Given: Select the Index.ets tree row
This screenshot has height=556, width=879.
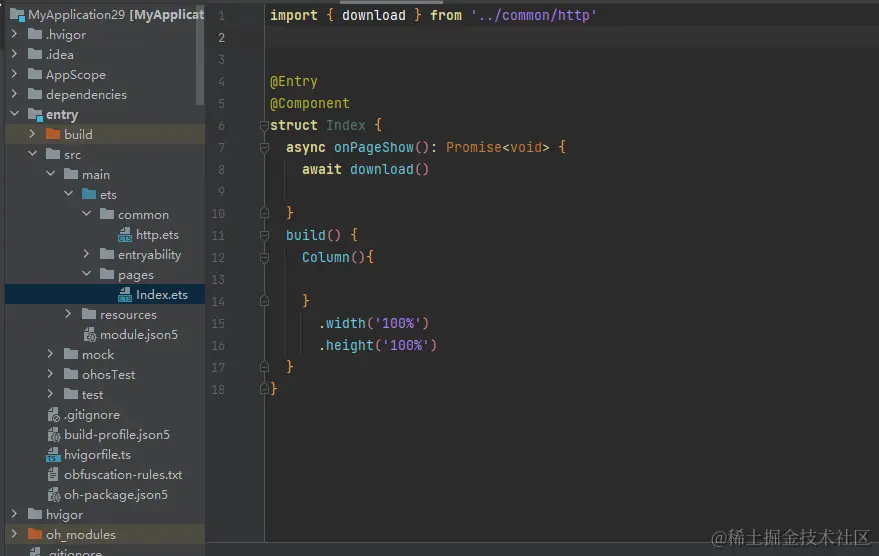Looking at the screenshot, I should 105,295.
